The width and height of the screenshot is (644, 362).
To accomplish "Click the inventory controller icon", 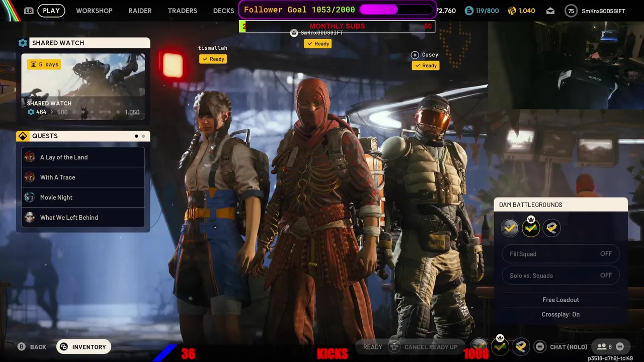I will coord(64,347).
